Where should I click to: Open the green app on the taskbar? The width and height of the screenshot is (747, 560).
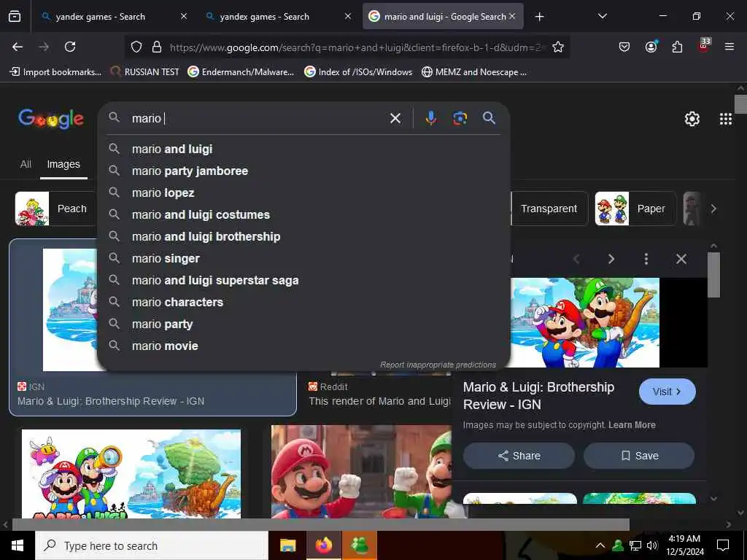point(360,545)
